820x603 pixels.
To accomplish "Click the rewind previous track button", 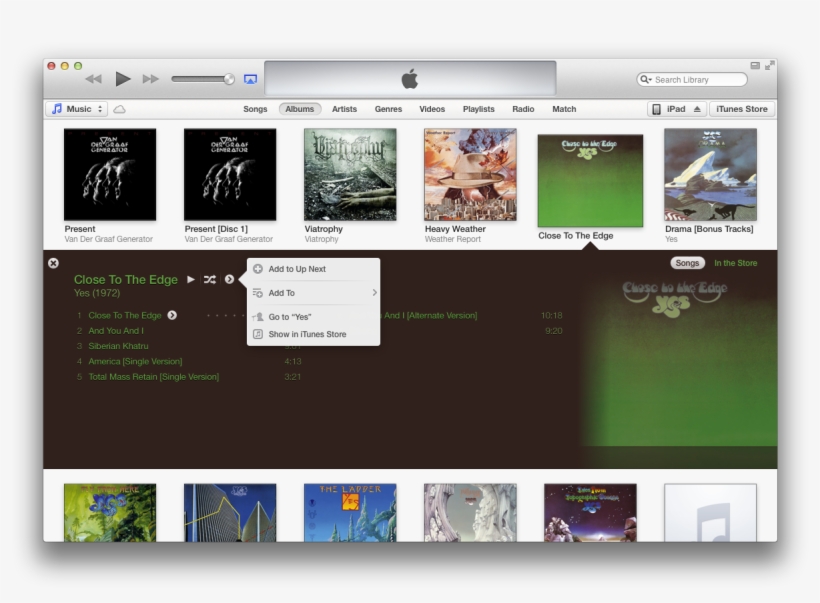I will 94,79.
